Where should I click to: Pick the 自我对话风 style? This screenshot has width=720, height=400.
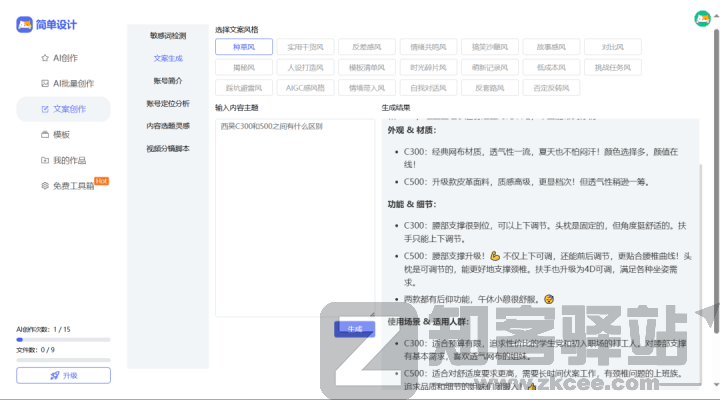pos(428,88)
